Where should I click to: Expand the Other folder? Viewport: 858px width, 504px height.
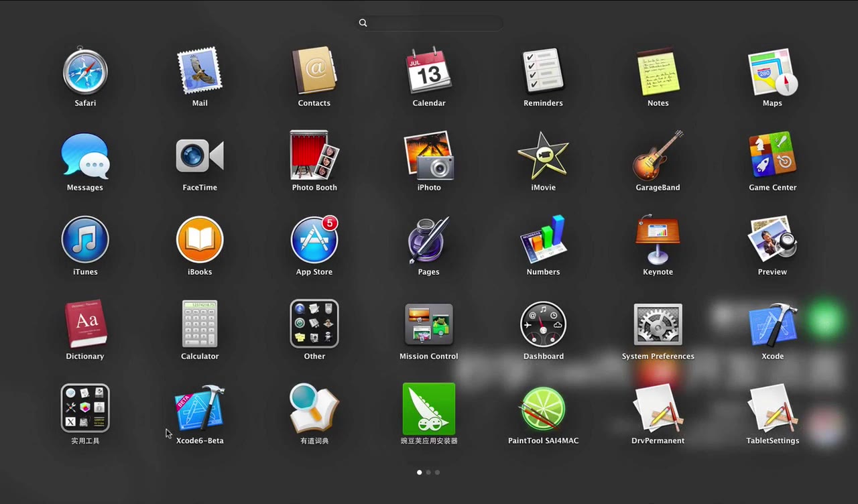click(x=314, y=324)
